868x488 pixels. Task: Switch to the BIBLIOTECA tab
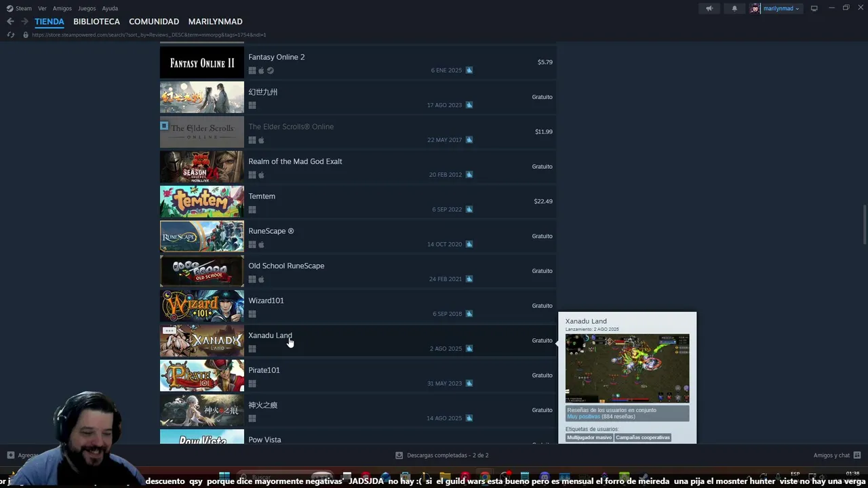point(96,22)
